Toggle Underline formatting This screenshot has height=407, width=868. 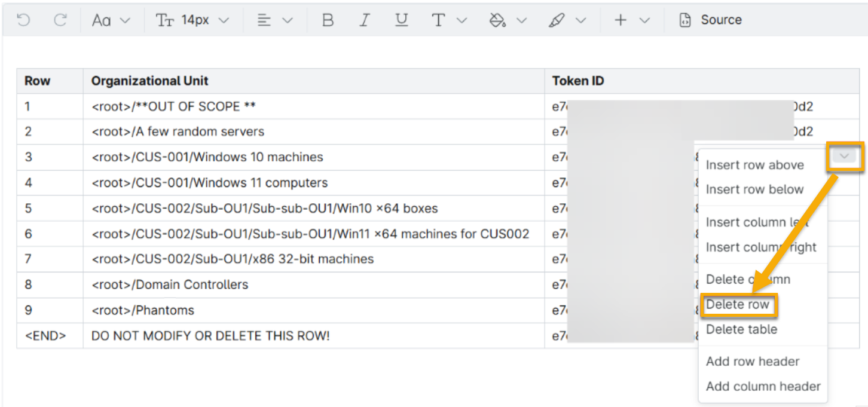point(401,20)
